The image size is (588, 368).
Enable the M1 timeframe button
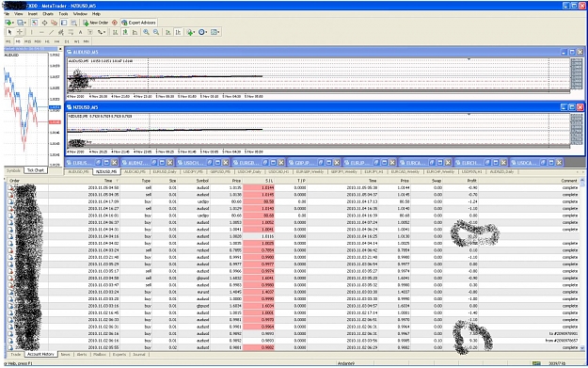(x=8, y=41)
